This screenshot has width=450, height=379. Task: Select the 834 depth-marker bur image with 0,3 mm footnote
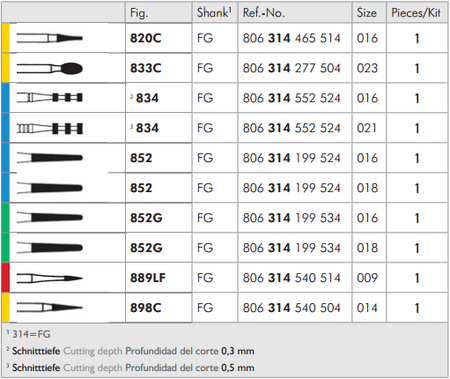pos(50,98)
